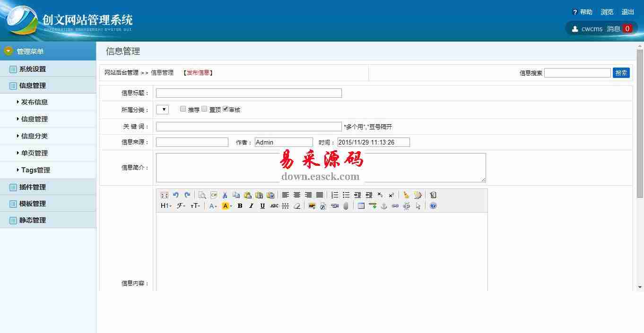
Task: Collapse the 管理菜单 sidebar header
Action: (x=30, y=51)
